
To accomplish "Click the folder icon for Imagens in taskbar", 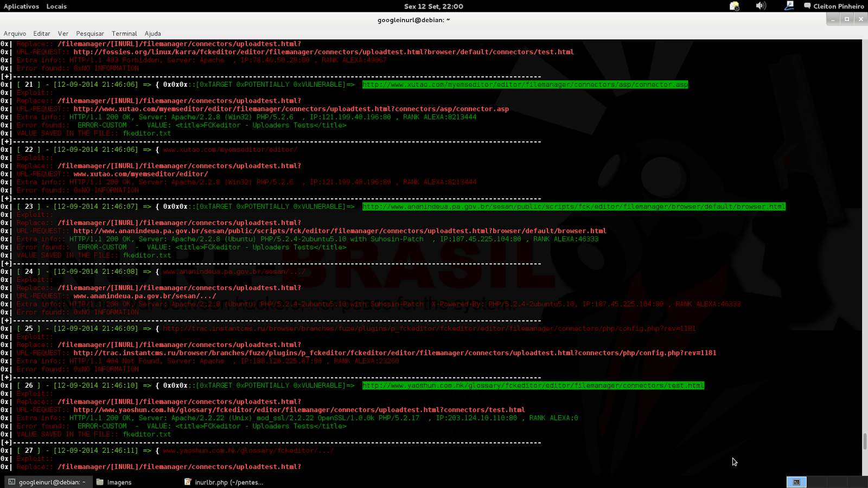I will coord(100,482).
